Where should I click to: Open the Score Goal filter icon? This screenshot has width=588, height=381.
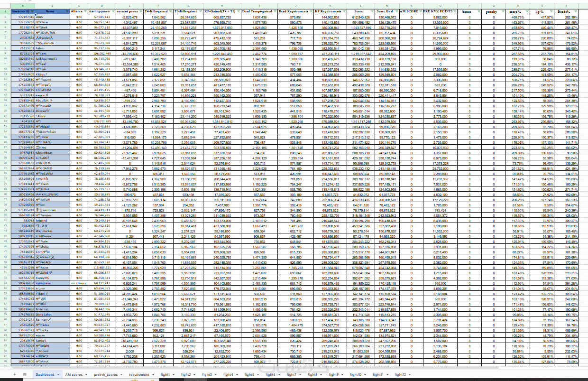pos(396,11)
